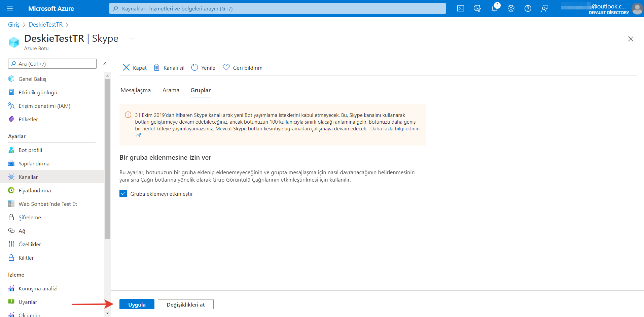Click the Kapat toolbar button
The height and width of the screenshot is (317, 644).
[135, 68]
